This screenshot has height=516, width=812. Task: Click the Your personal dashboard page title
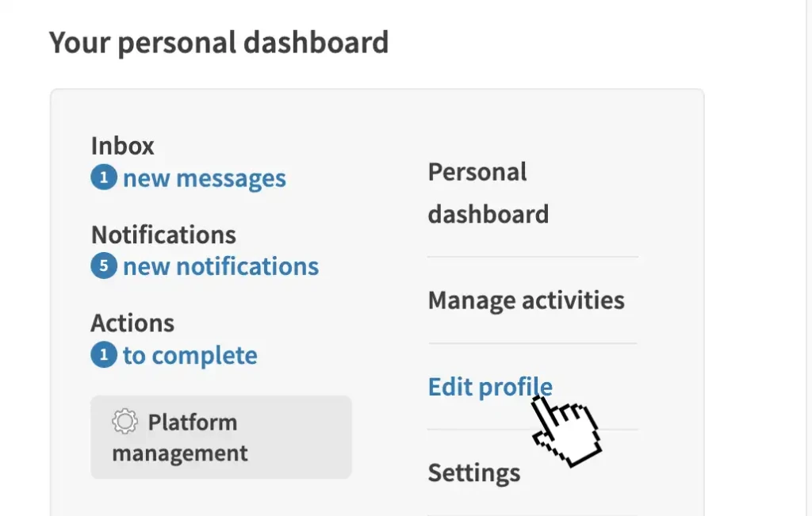click(x=219, y=42)
